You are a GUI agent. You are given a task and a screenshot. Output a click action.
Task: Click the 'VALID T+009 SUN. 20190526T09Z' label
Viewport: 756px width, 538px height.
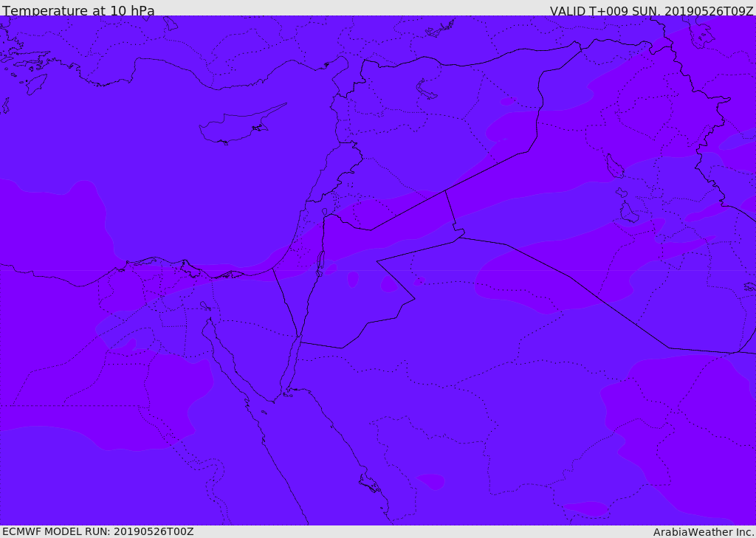click(x=651, y=11)
